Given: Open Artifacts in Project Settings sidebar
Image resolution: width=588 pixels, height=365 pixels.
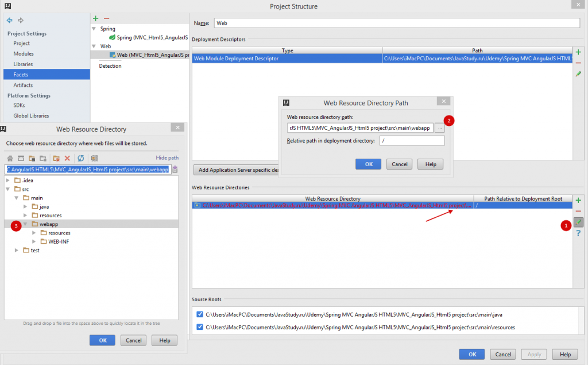Looking at the screenshot, I should pos(23,85).
